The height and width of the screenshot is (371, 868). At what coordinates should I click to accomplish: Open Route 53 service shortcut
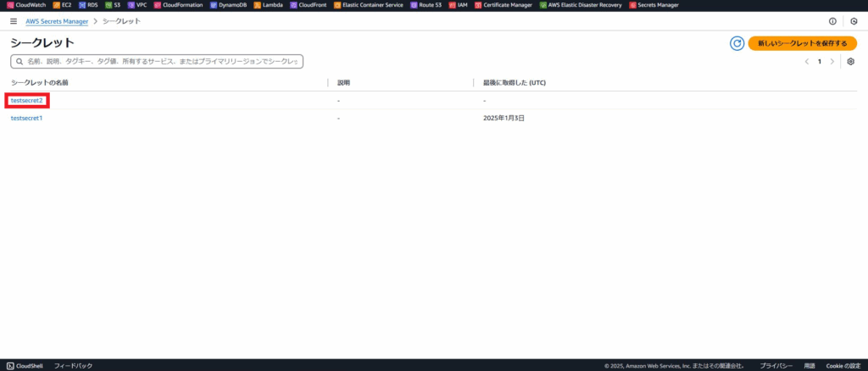pyautogui.click(x=426, y=5)
